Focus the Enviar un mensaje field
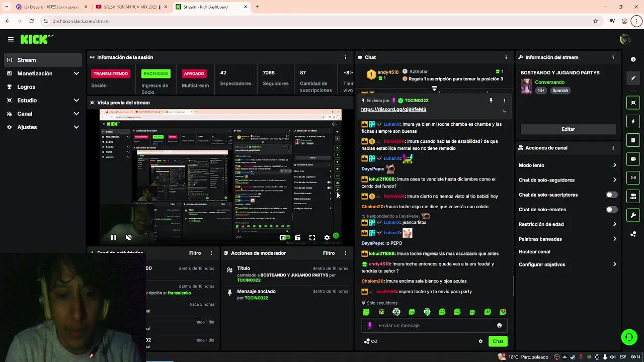The image size is (644, 362). point(434,325)
